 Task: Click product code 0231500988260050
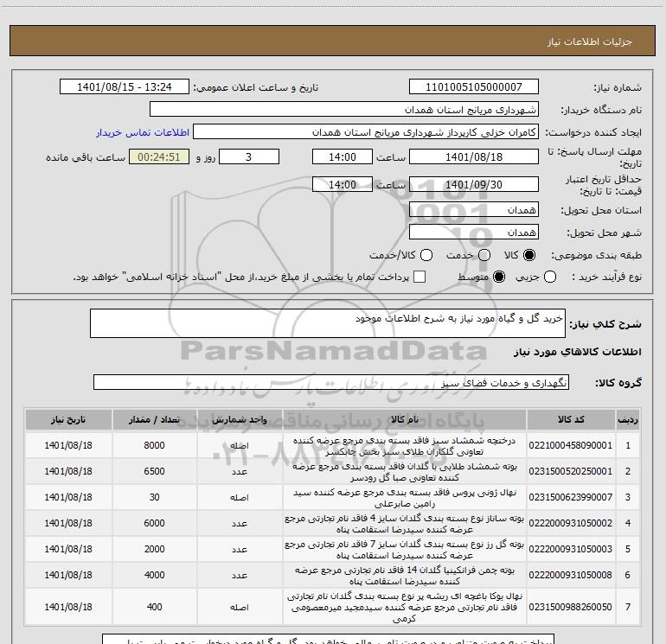coord(571,607)
